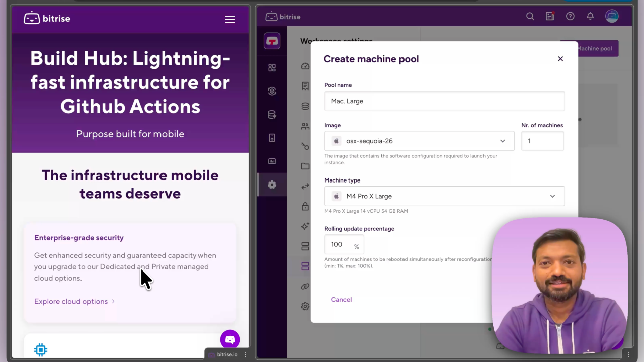The width and height of the screenshot is (644, 362).
Task: Open the release notes icon with red dot
Action: tap(550, 16)
